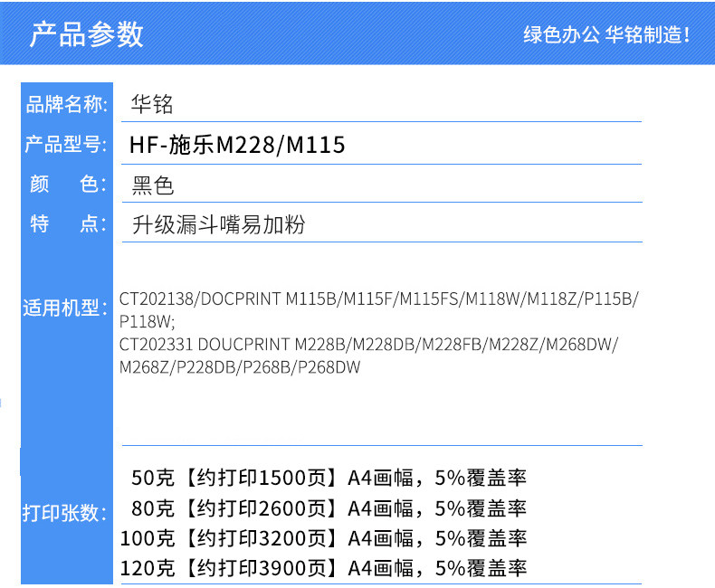Click the feature text 升级漏斗嘴易加粉
Viewport: 715px width, 588px height.
pyautogui.click(x=218, y=224)
